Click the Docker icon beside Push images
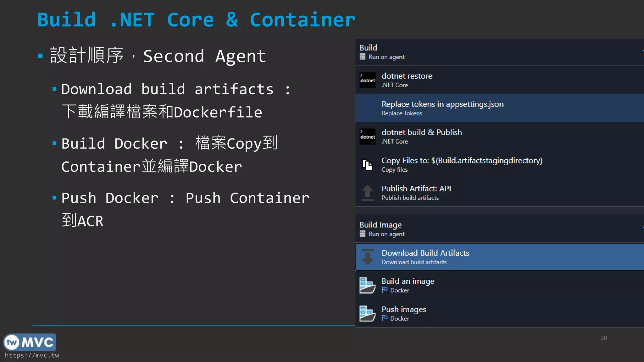Viewport: 644px width, 362px height. pos(367,314)
